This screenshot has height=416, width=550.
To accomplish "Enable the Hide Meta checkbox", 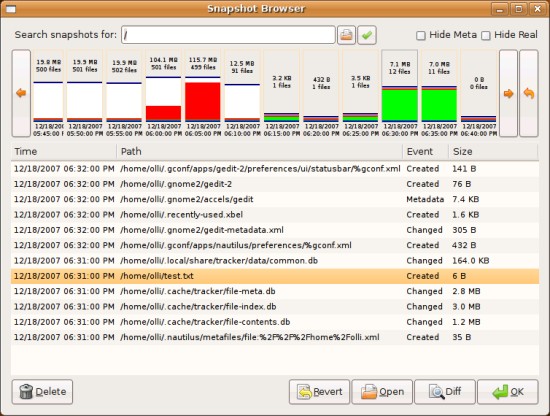I will [x=421, y=35].
